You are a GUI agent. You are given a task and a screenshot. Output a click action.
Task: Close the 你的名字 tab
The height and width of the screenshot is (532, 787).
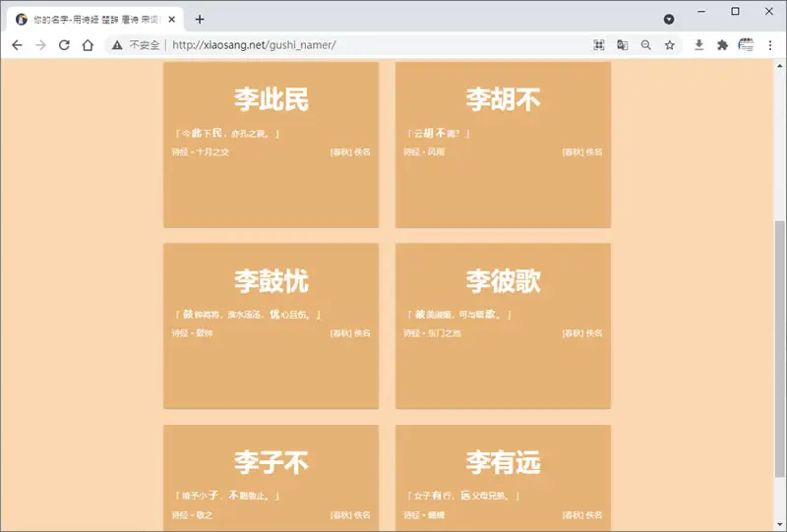point(171,19)
